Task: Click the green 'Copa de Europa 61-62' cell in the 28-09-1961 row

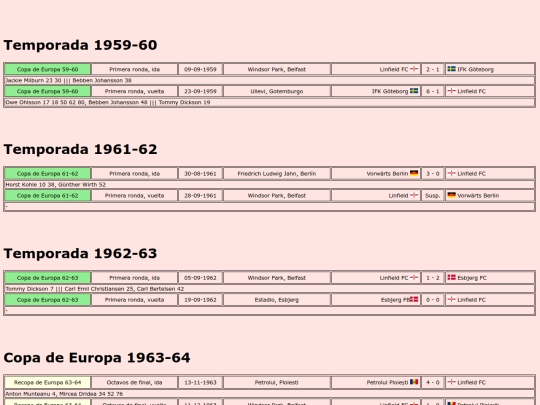Action: click(x=48, y=196)
